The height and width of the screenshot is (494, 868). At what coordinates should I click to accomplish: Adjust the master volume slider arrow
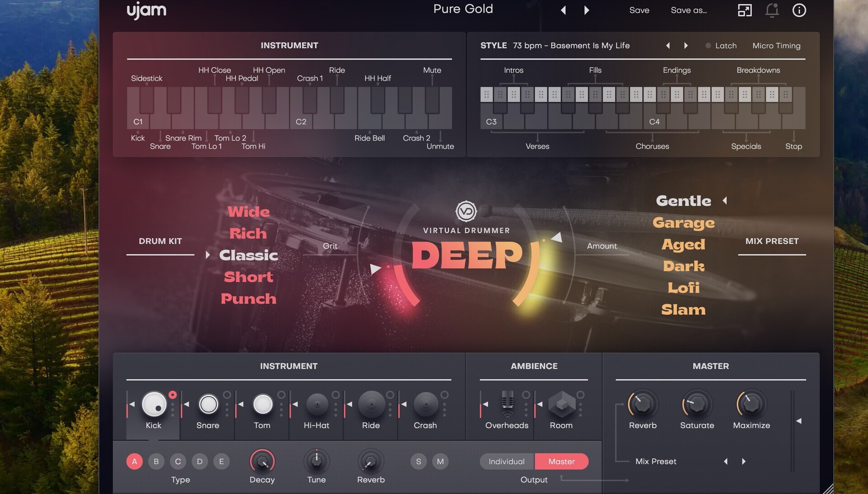(x=799, y=421)
